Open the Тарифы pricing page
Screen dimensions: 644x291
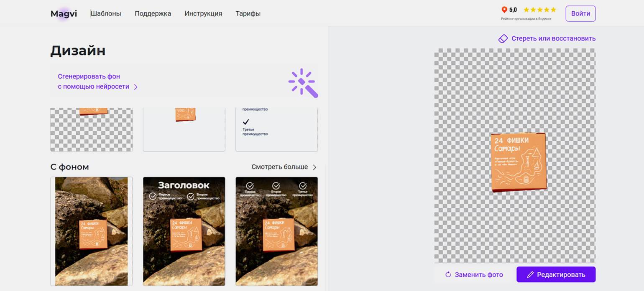[x=248, y=13]
